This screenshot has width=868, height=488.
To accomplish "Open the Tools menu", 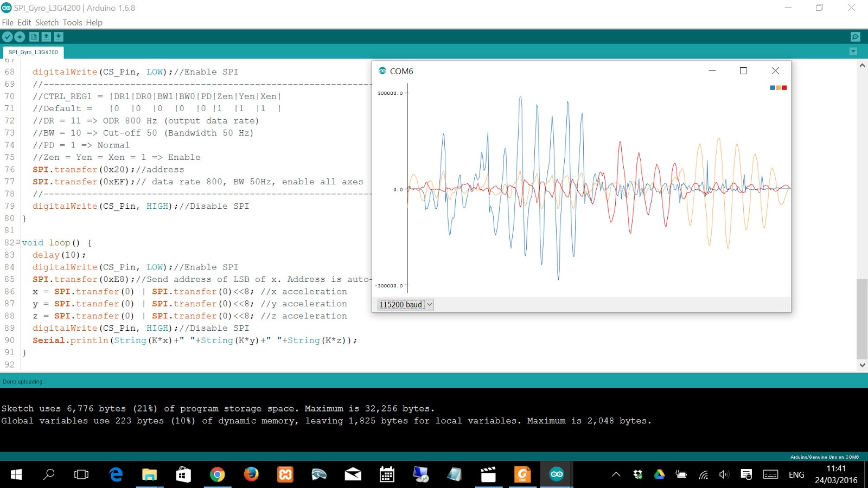I will pyautogui.click(x=72, y=22).
